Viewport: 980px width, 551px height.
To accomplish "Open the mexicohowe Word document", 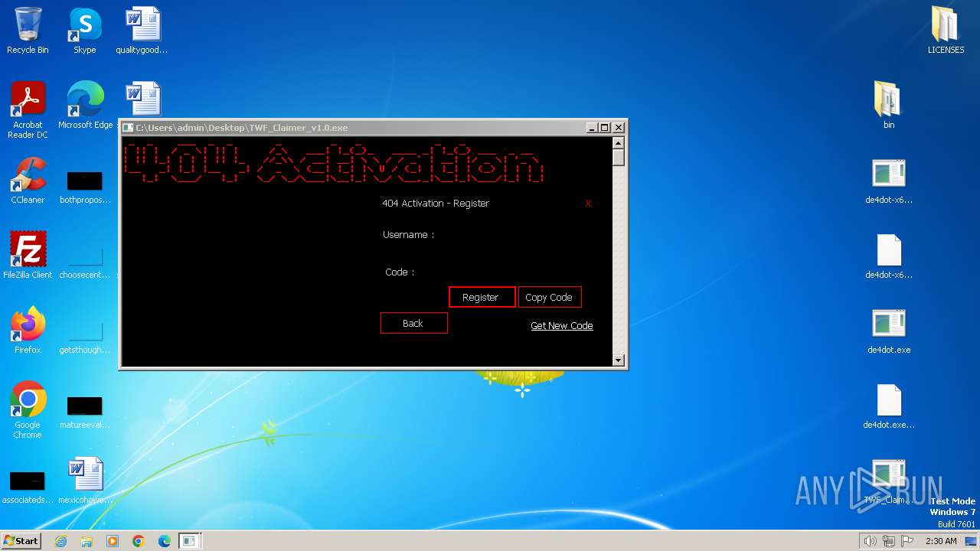I will coord(85,481).
